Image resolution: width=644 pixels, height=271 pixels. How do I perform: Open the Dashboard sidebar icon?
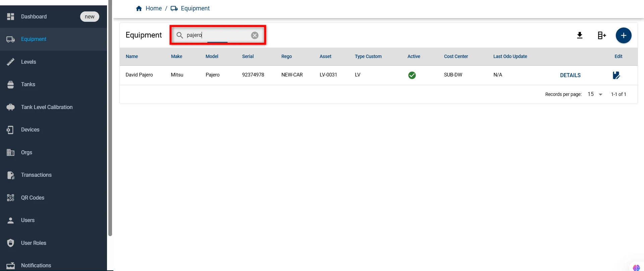(11, 16)
